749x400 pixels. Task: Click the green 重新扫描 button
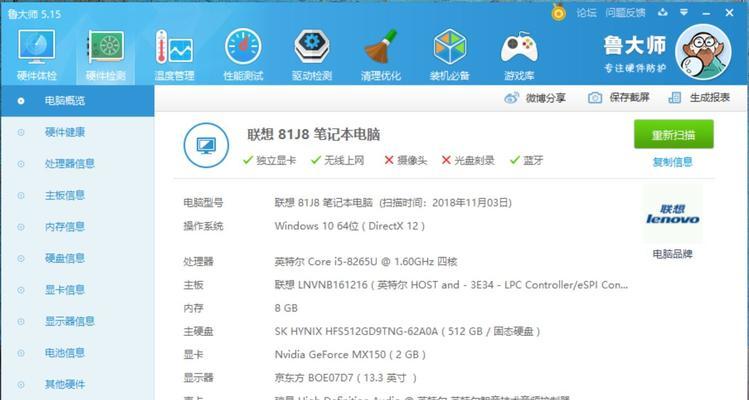(674, 134)
